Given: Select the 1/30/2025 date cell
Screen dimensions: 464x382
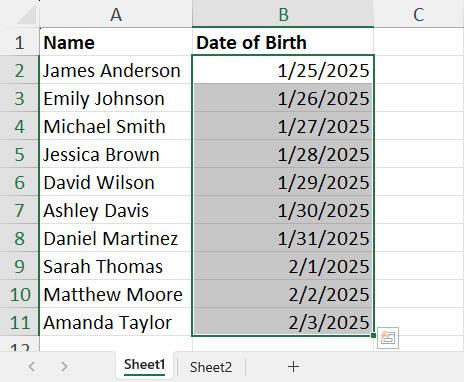Looking at the screenshot, I should tap(283, 210).
